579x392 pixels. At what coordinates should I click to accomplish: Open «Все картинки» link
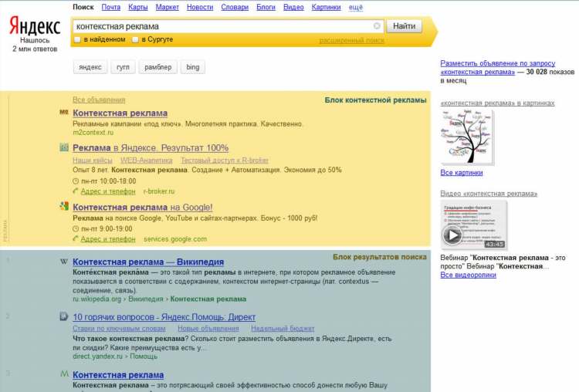pyautogui.click(x=462, y=173)
